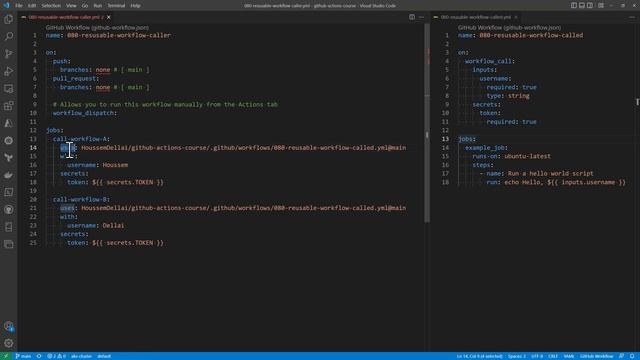Open errors and warnings count in status bar
The width and height of the screenshot is (640, 360).
tap(56, 356)
